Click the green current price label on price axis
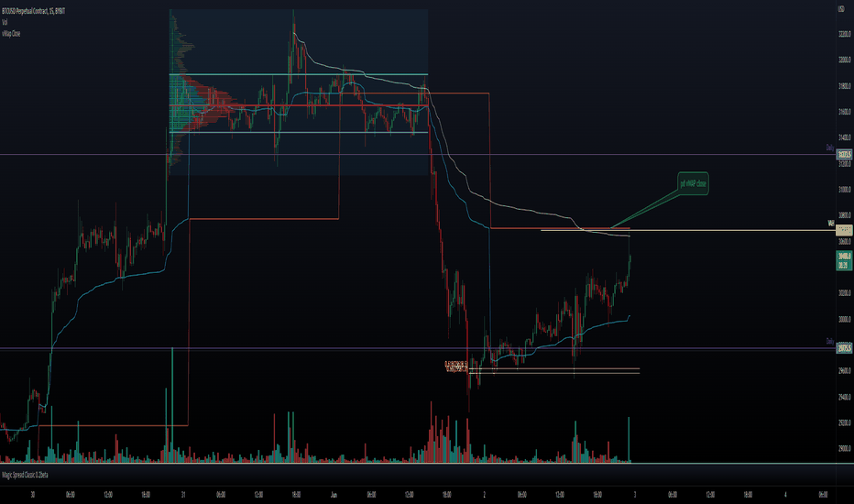This screenshot has height=504, width=854. tap(844, 260)
